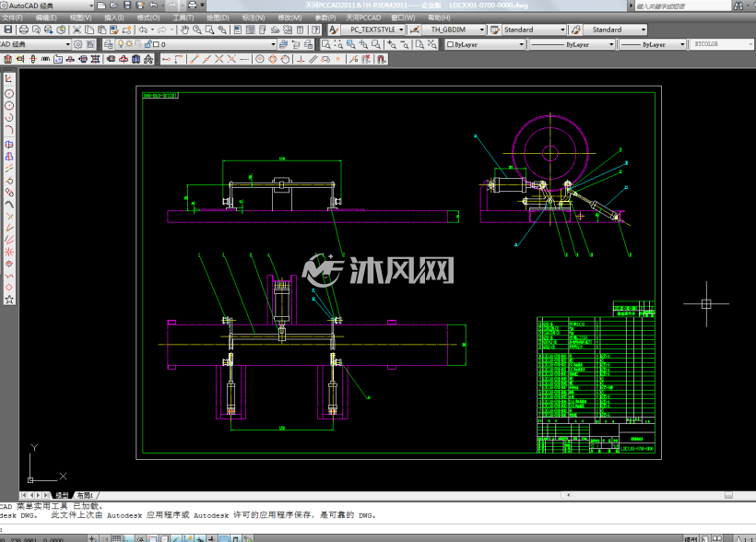Screen dimensions: 756x542
Task: Select the Circle draw tool in left toolbar
Action: [x=9, y=93]
